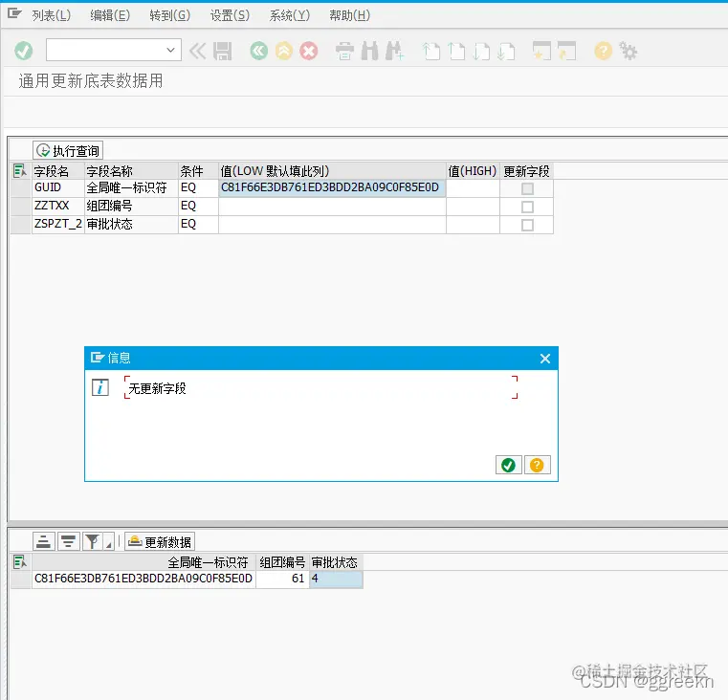Click the Print icon in toolbar
The image size is (728, 700).
click(344, 51)
